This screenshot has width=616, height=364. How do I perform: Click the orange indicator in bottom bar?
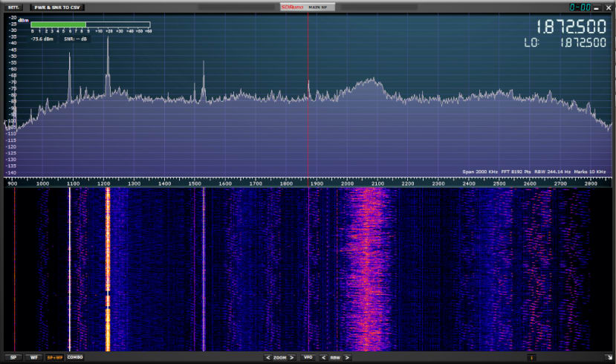(x=531, y=358)
